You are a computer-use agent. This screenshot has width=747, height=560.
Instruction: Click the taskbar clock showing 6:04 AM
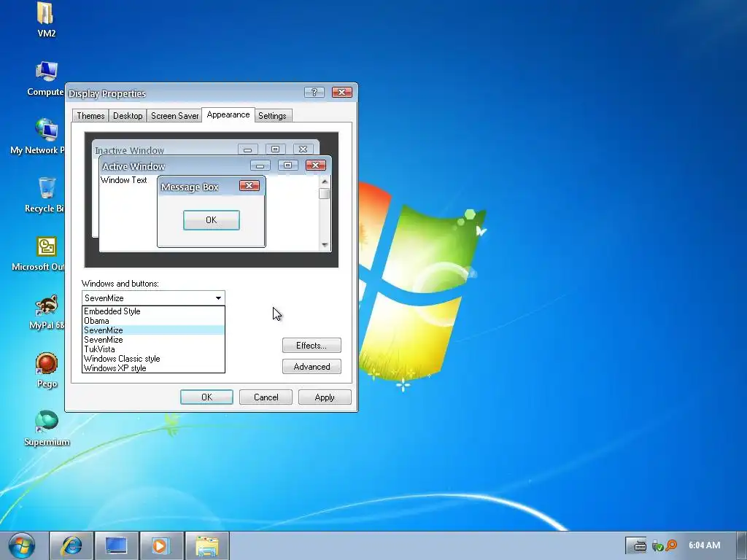pyautogui.click(x=704, y=545)
